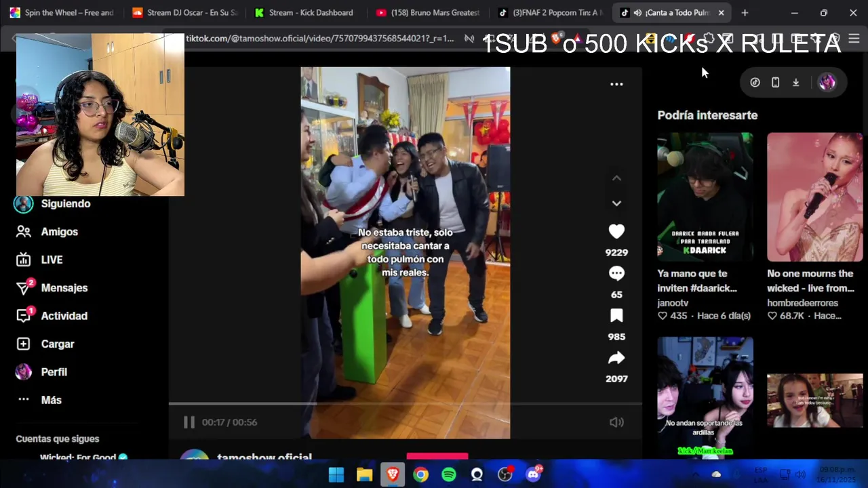The width and height of the screenshot is (868, 488).
Task: Switch to the Stream DJ Oscar tab
Action: pyautogui.click(x=184, y=13)
